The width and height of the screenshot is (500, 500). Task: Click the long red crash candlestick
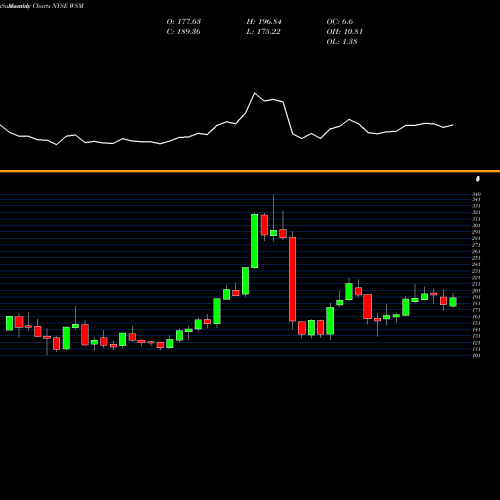[x=292, y=279]
